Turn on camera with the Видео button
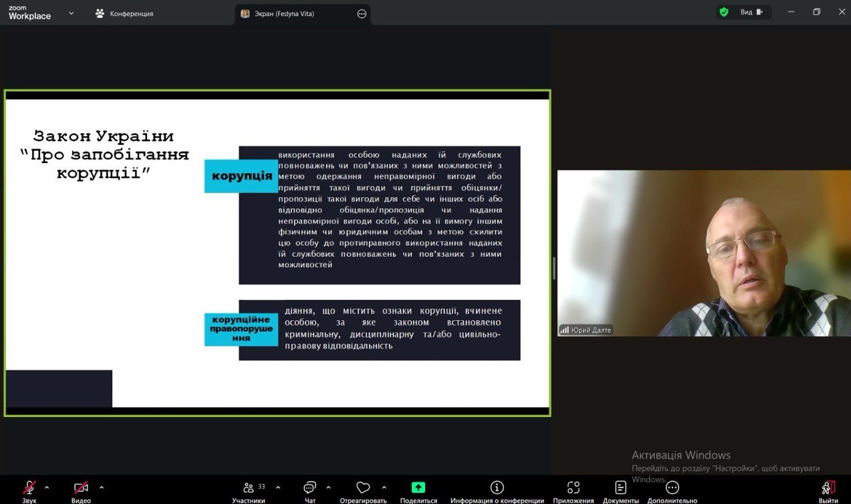Screen dimensions: 851x504 [81, 488]
